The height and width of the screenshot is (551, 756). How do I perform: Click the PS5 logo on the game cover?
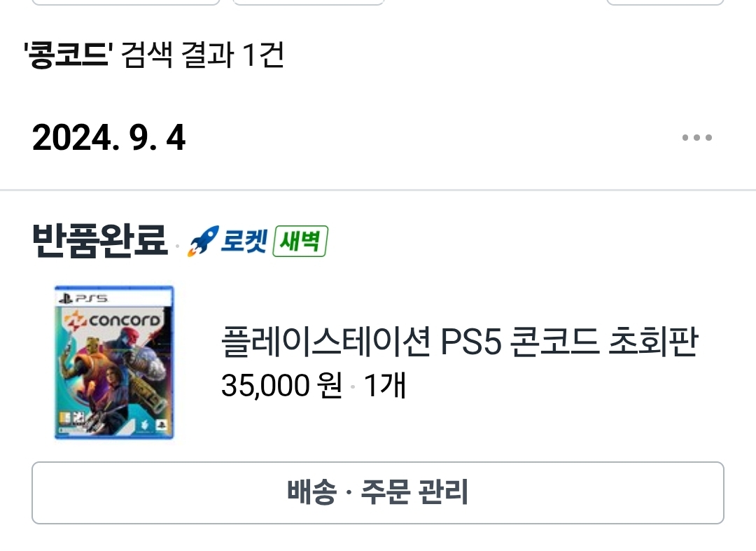click(x=83, y=298)
